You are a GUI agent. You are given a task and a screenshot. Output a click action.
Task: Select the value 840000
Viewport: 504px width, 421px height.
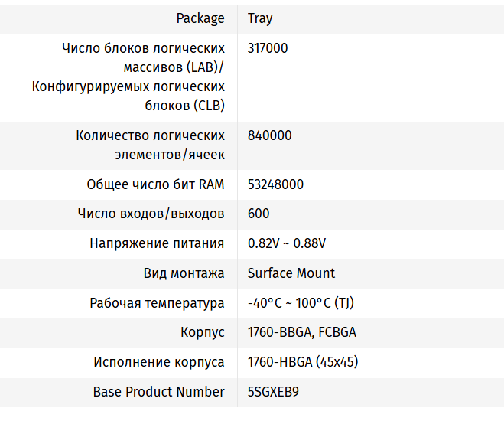pos(269,135)
